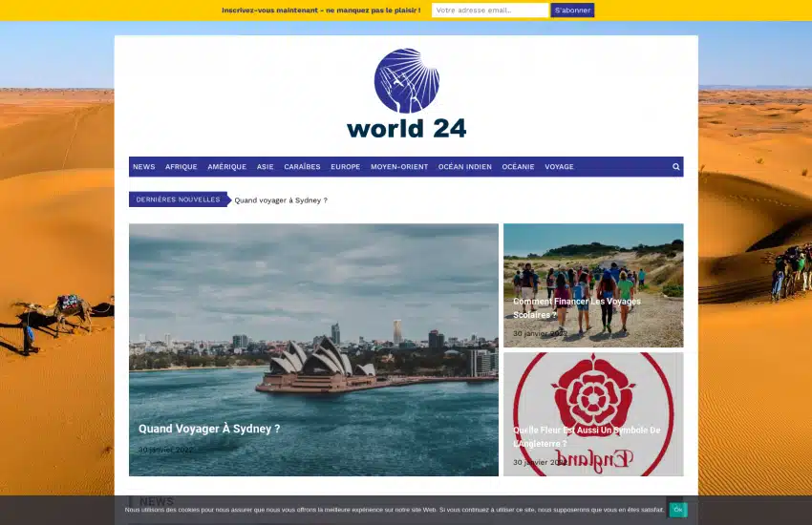Go to the Océanie section

click(x=518, y=167)
